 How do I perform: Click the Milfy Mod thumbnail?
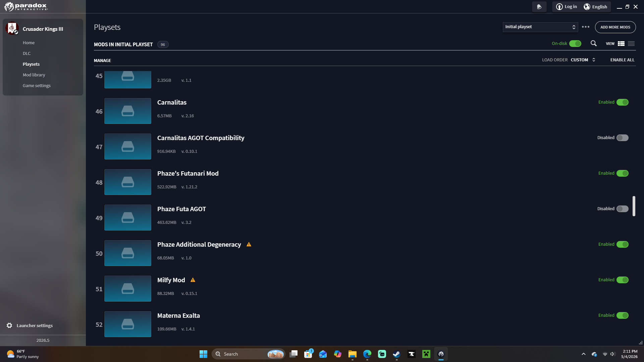pyautogui.click(x=128, y=289)
